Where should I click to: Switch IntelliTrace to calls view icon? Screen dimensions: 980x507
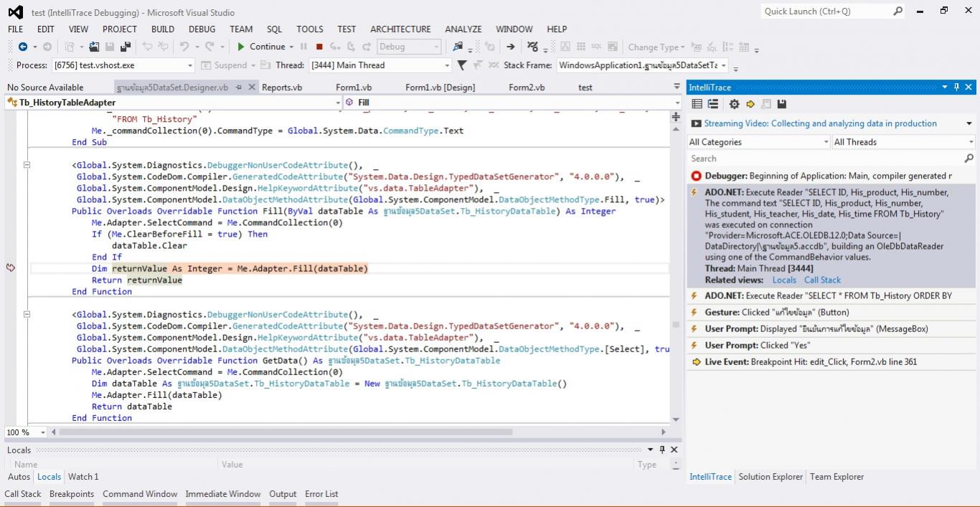click(713, 104)
